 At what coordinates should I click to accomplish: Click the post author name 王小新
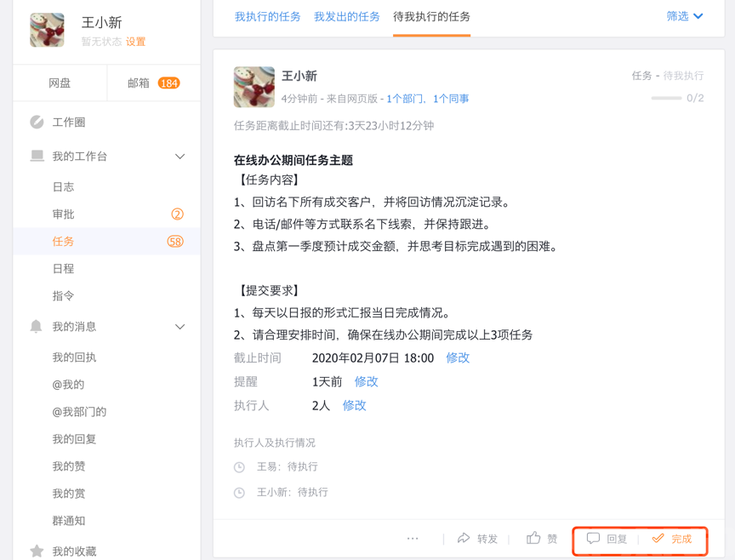point(299,76)
